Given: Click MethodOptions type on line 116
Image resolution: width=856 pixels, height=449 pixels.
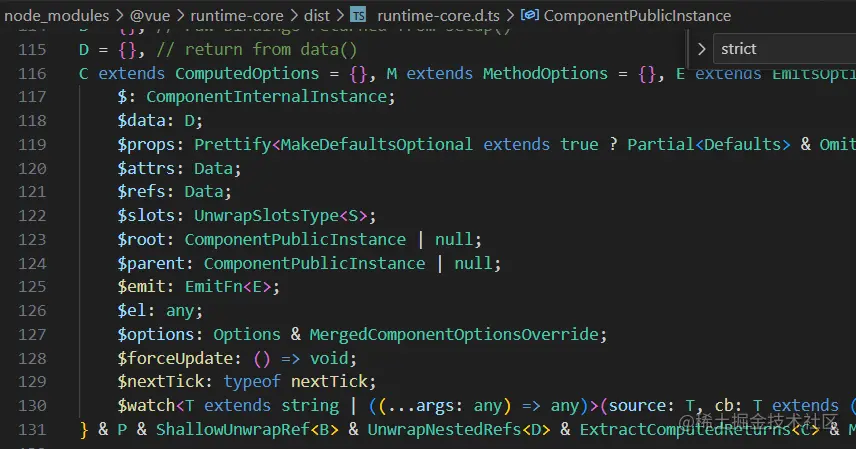Looking at the screenshot, I should pos(545,73).
